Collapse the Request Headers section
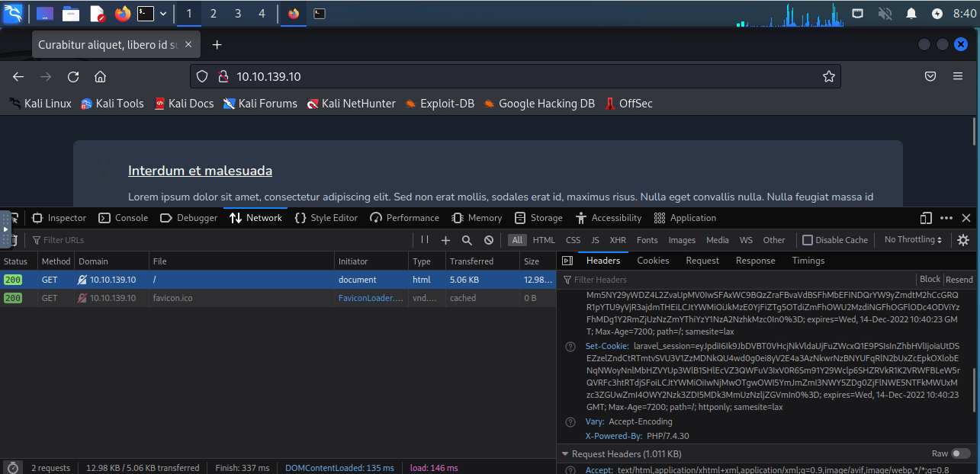 tap(565, 454)
